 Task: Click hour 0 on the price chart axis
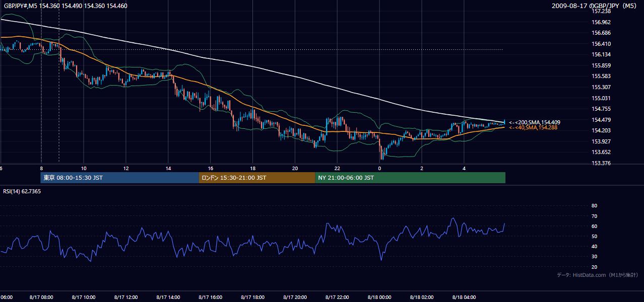[x=380, y=169]
